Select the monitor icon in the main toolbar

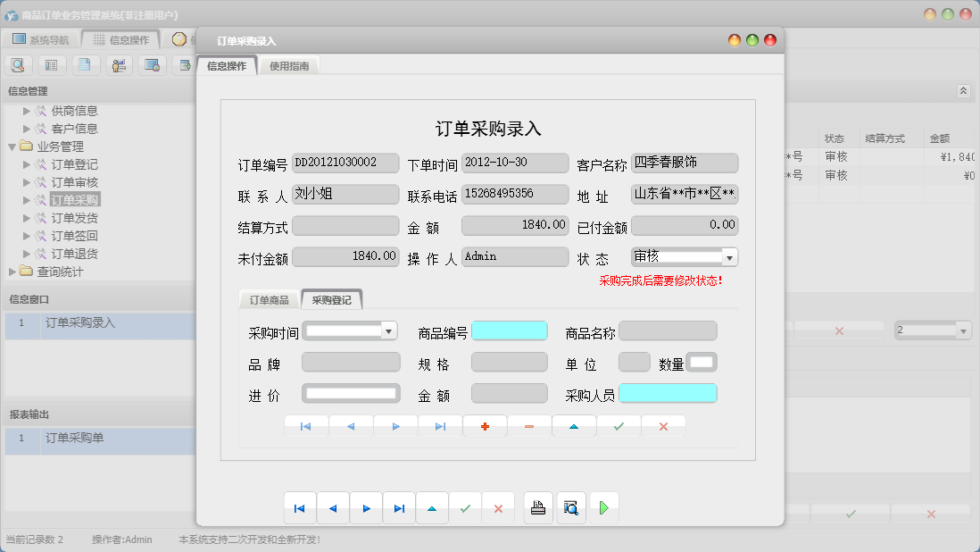click(x=152, y=64)
